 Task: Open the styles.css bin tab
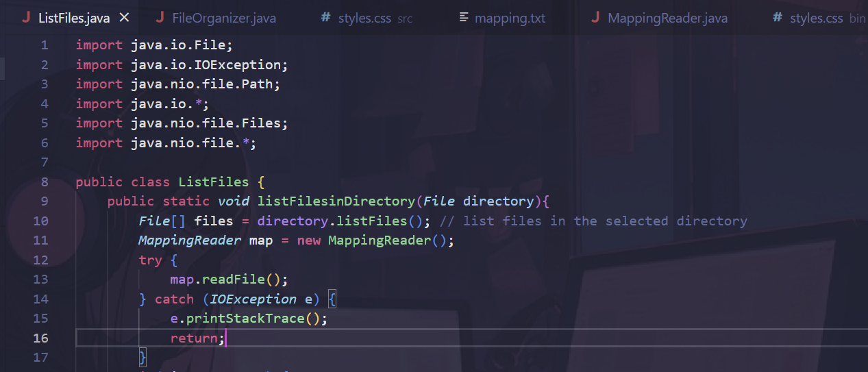pyautogui.click(x=819, y=18)
